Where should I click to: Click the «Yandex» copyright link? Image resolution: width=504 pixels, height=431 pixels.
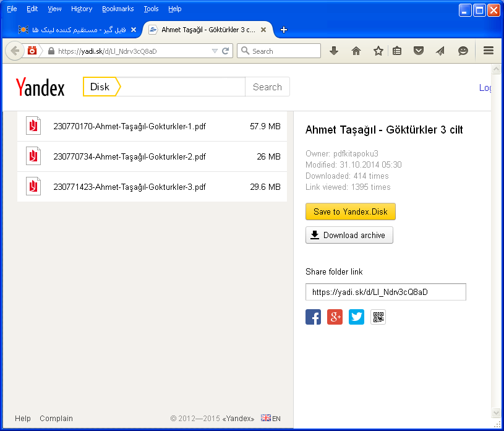pyautogui.click(x=238, y=418)
